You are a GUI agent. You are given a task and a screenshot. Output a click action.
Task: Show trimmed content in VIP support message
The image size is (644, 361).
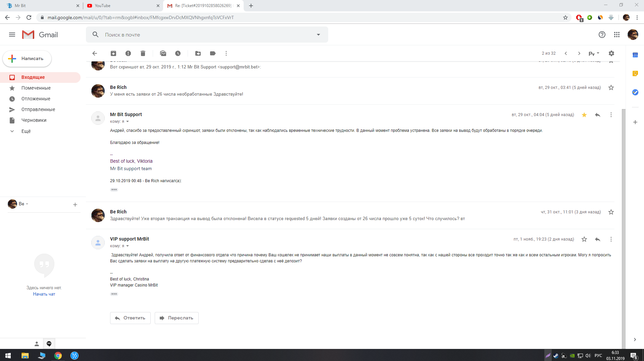coord(114,294)
